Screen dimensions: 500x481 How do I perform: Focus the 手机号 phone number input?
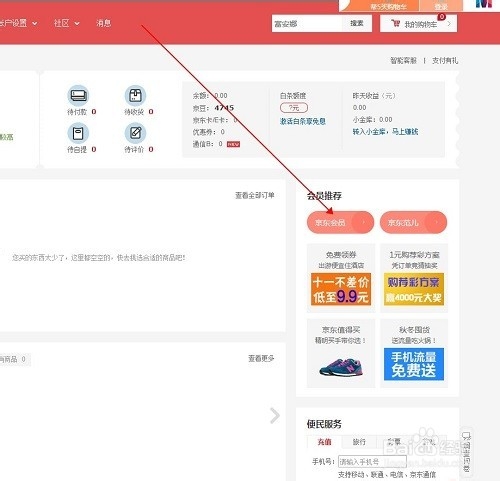click(372, 462)
